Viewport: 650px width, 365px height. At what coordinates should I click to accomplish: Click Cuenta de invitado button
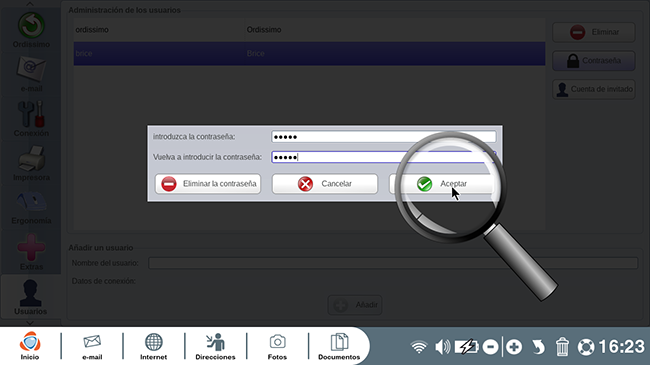click(594, 89)
